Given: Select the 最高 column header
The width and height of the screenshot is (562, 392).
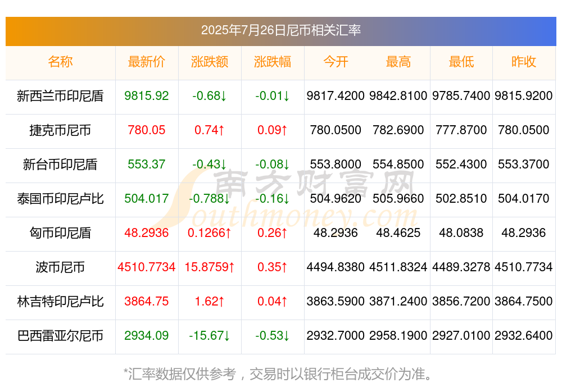Looking at the screenshot, I should (x=398, y=62).
